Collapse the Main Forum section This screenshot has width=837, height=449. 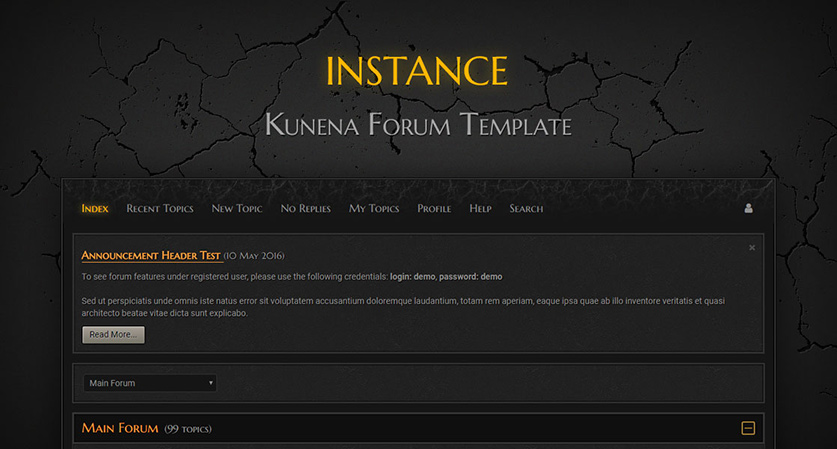(748, 428)
